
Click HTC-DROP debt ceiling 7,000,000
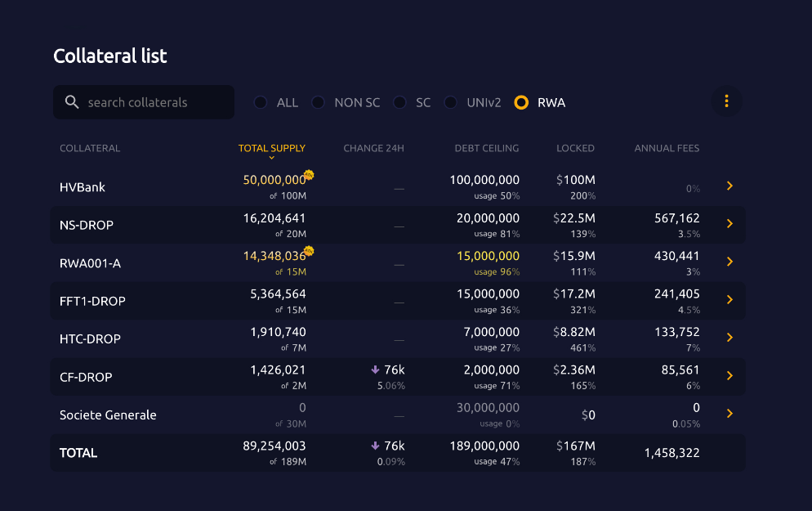[x=492, y=332]
